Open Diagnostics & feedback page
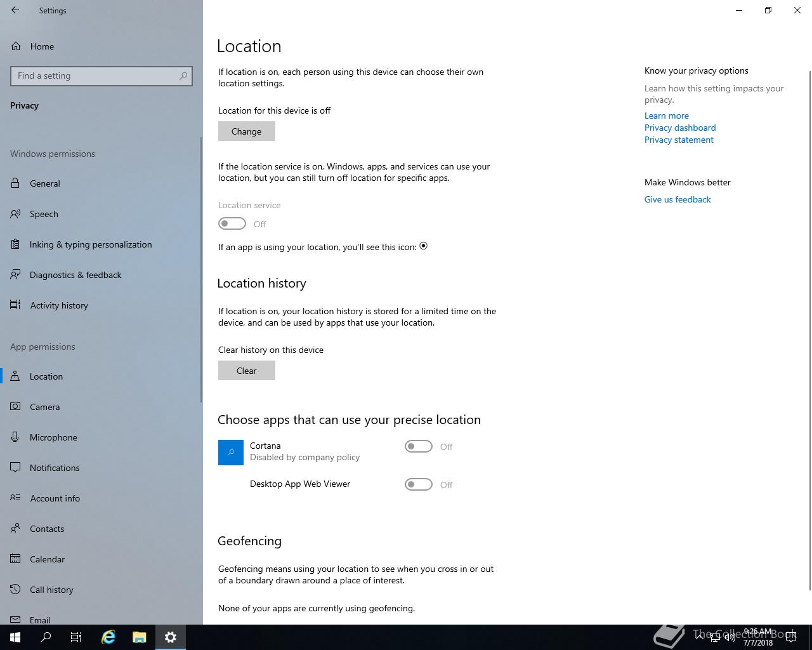 pyautogui.click(x=101, y=275)
